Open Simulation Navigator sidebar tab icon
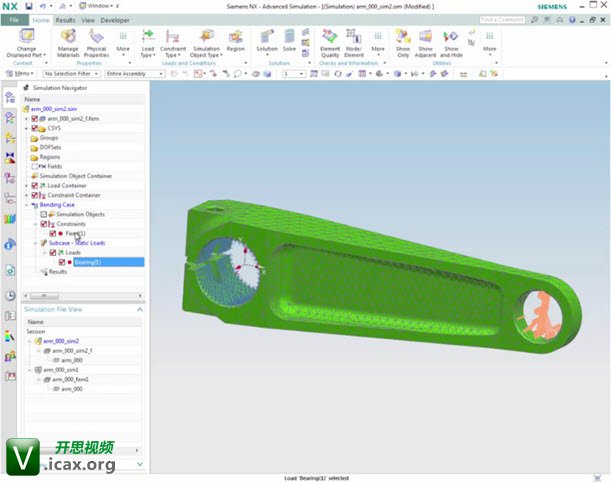The height and width of the screenshot is (482, 611). tap(10, 98)
